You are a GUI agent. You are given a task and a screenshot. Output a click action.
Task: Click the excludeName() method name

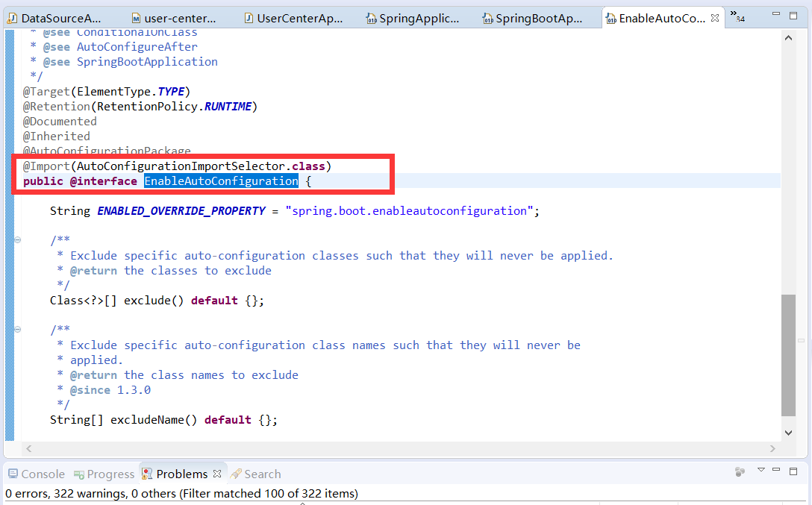point(147,420)
